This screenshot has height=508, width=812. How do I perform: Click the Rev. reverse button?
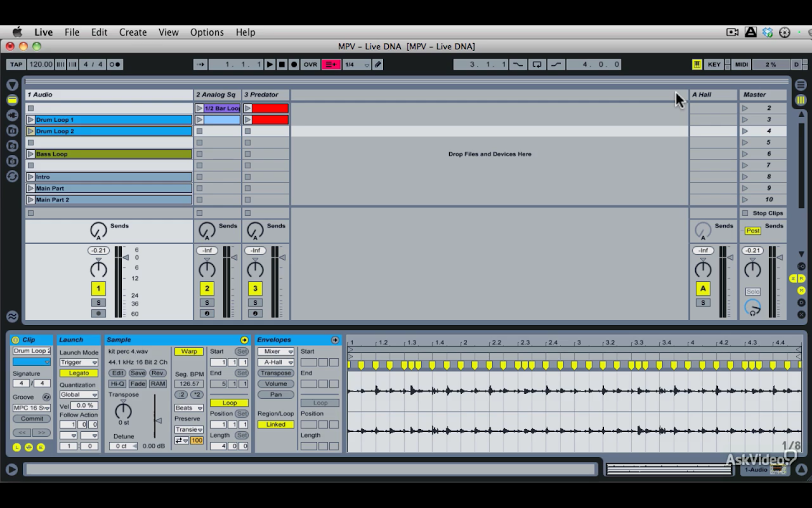(158, 373)
